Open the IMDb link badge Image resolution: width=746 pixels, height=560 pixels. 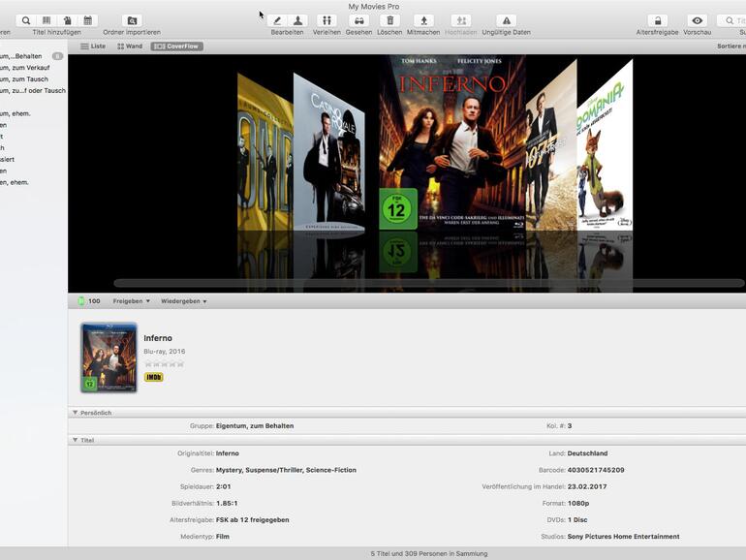click(x=153, y=377)
